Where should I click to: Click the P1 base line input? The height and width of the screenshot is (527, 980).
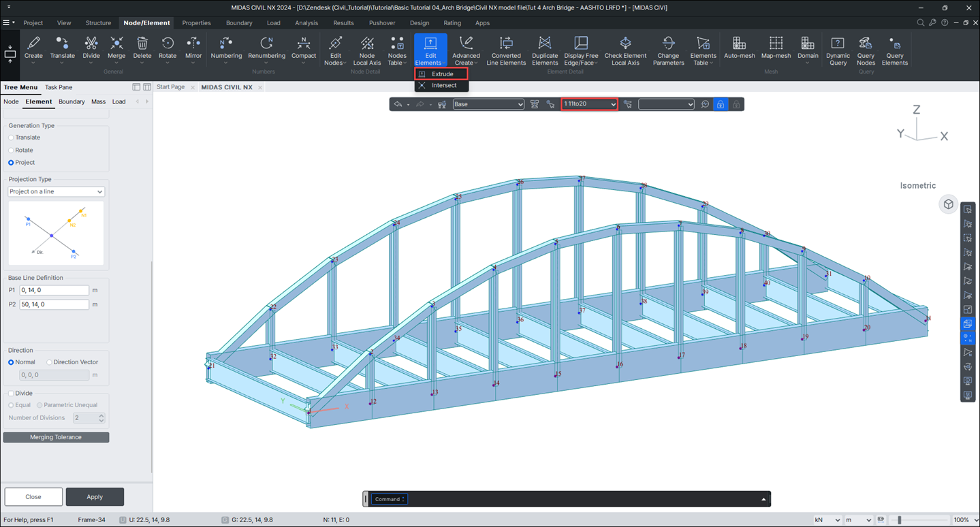coord(54,290)
